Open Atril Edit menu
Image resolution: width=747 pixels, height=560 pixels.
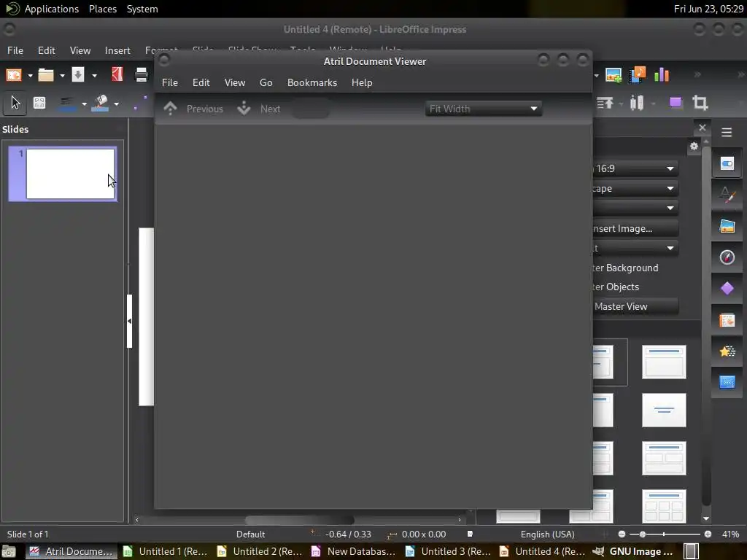[x=201, y=82]
